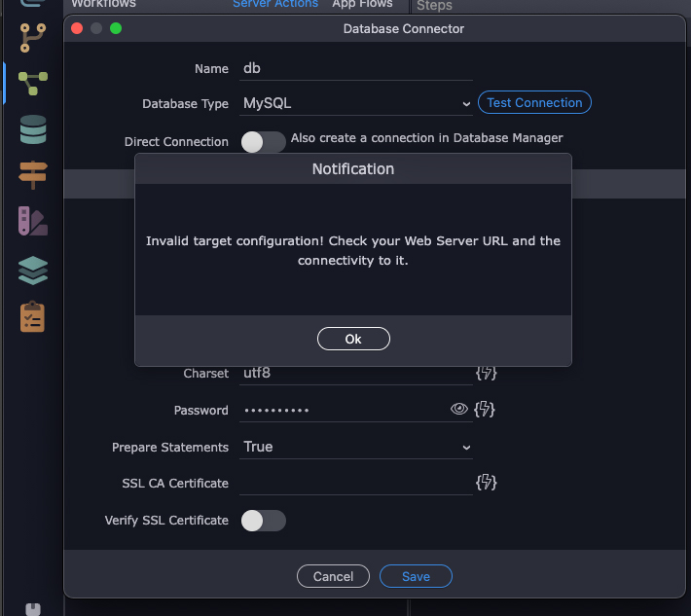Click the Charset field containing utf8
The image size is (691, 616).
(355, 374)
